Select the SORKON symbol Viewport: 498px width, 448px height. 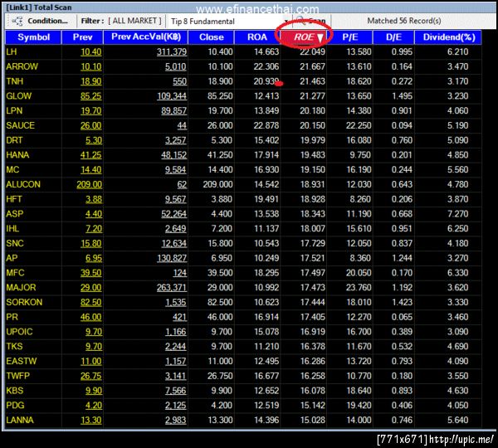tap(24, 302)
